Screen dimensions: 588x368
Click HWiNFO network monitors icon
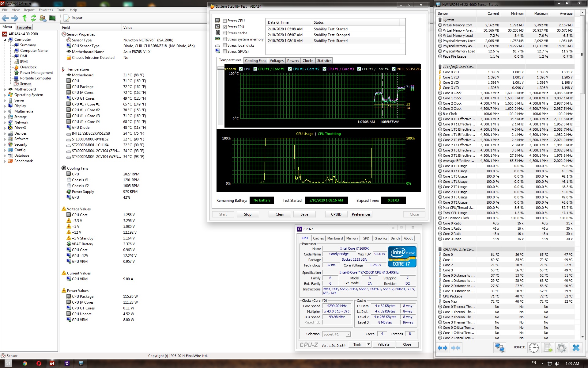click(499, 348)
